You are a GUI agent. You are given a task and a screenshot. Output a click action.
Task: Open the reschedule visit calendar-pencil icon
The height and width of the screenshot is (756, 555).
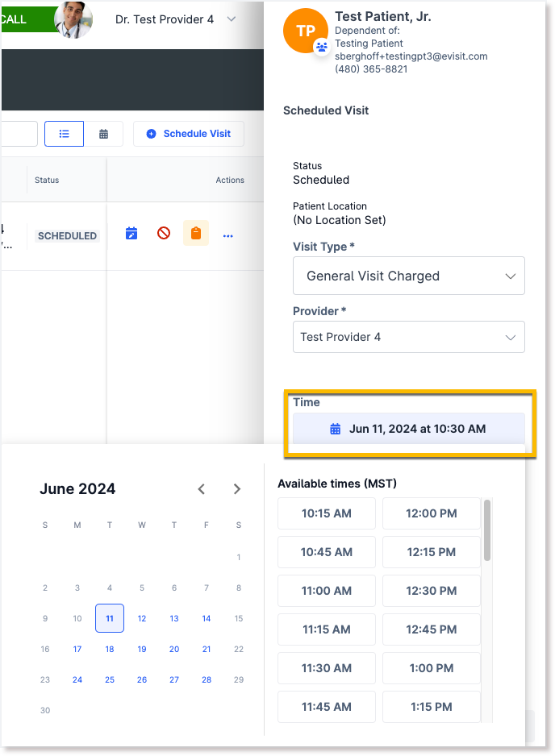131,233
